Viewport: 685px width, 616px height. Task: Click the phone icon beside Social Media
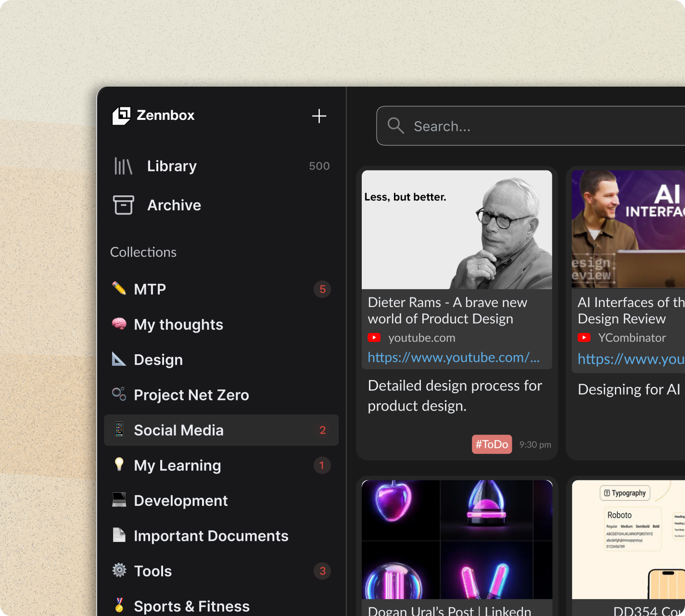119,429
